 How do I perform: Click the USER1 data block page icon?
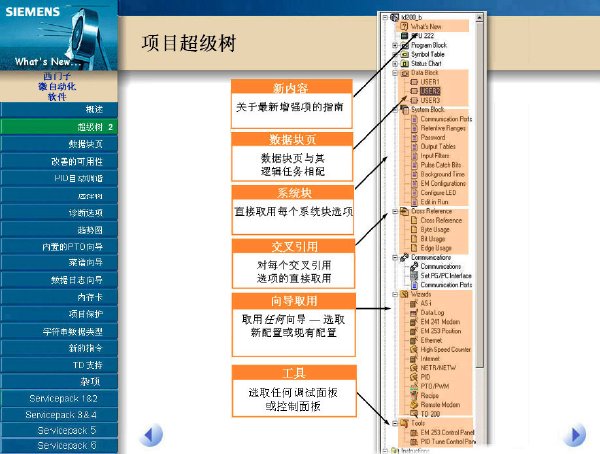(414, 82)
